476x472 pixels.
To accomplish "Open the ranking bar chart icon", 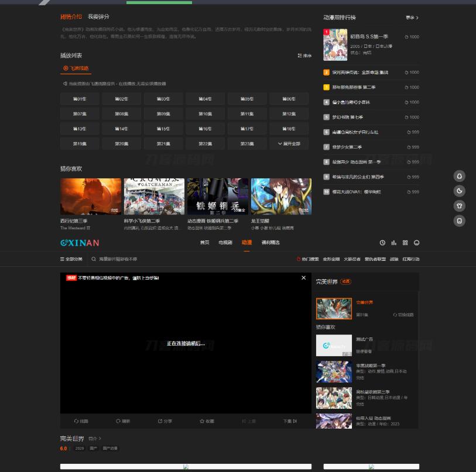I will tap(394, 243).
